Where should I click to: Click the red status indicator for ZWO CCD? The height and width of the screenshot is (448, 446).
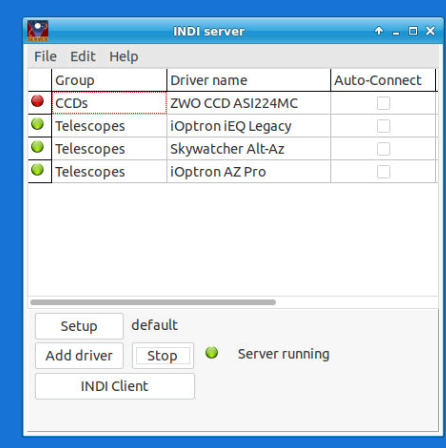coord(37,101)
